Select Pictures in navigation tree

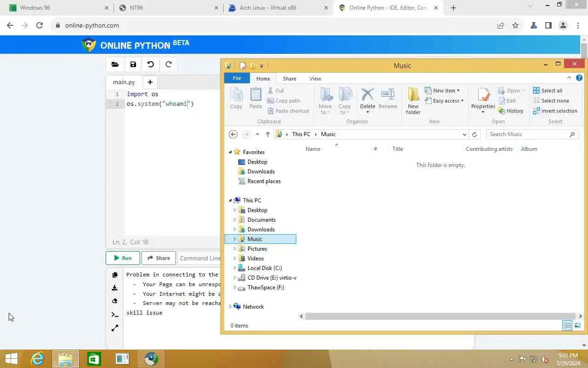pos(257,249)
